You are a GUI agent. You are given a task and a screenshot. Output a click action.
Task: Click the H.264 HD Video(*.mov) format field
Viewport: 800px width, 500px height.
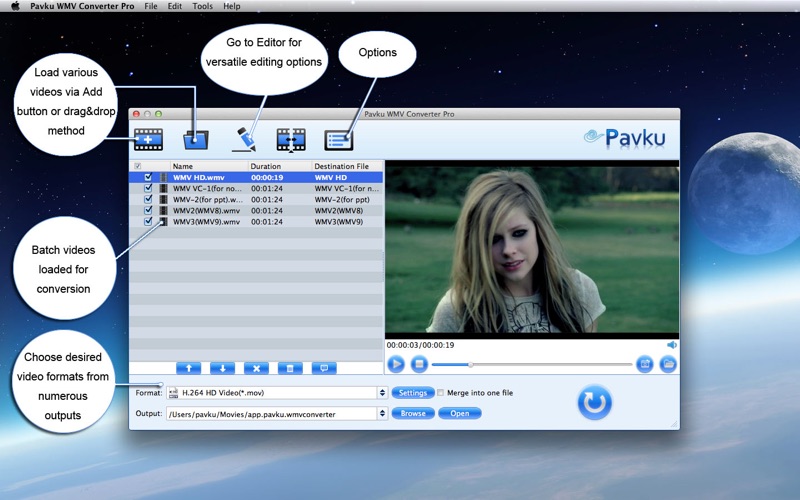276,393
